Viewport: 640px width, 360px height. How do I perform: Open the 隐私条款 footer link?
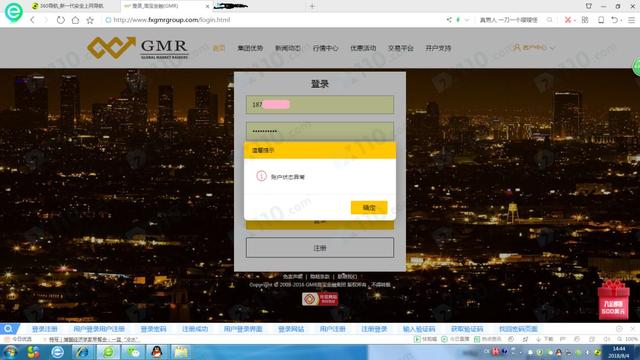point(320,276)
